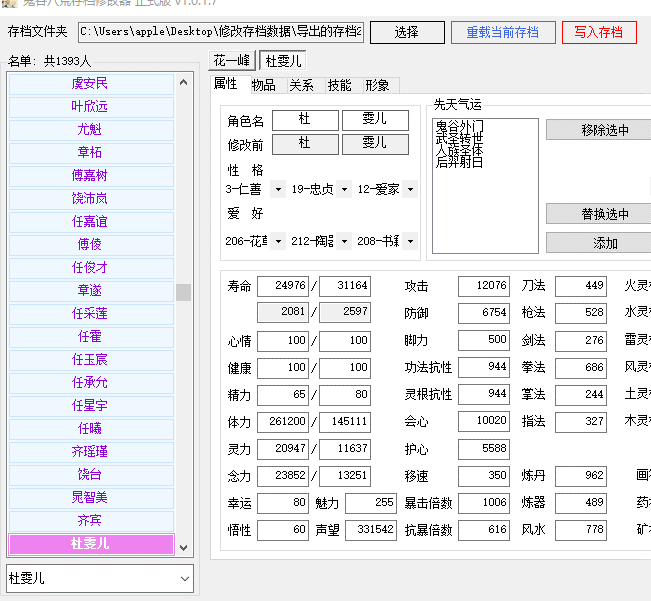Select 任俊才 in the name list
This screenshot has height=601, width=651.
point(91,267)
